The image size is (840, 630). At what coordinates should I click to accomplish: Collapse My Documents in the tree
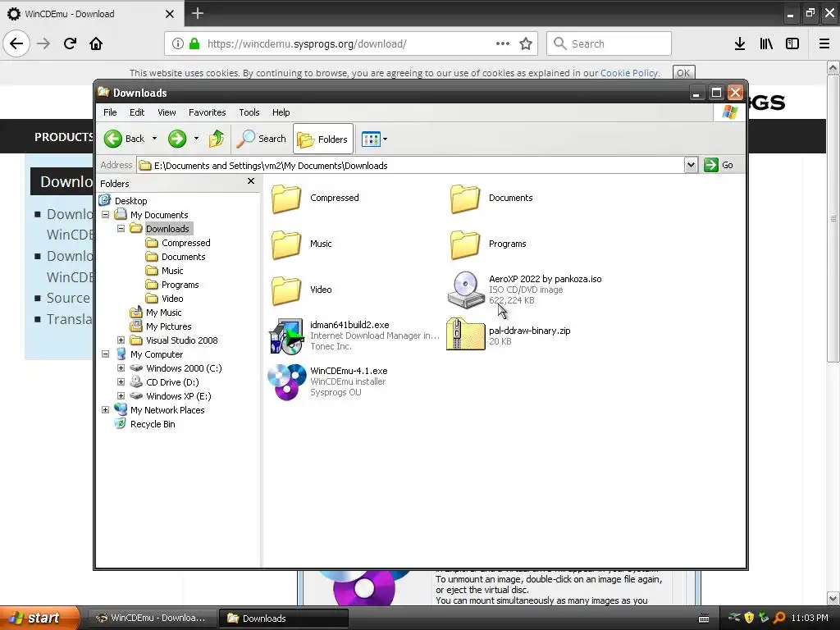click(x=106, y=215)
